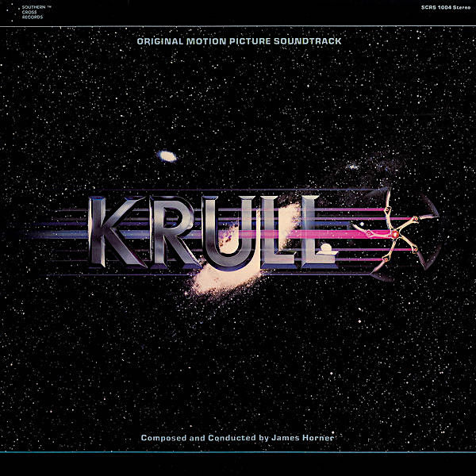Click 'Original Motion Picture Soundtrack' heading
The width and height of the screenshot is (476, 476).
click(240, 41)
